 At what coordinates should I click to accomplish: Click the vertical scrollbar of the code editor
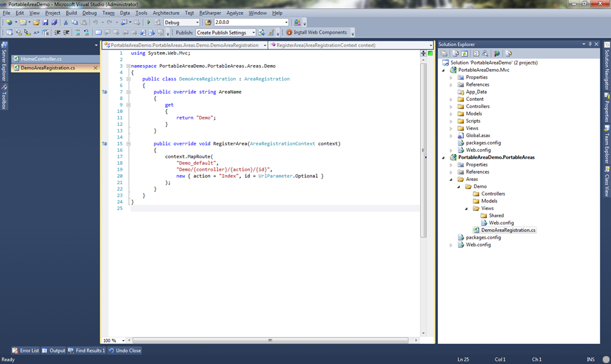[x=424, y=150]
